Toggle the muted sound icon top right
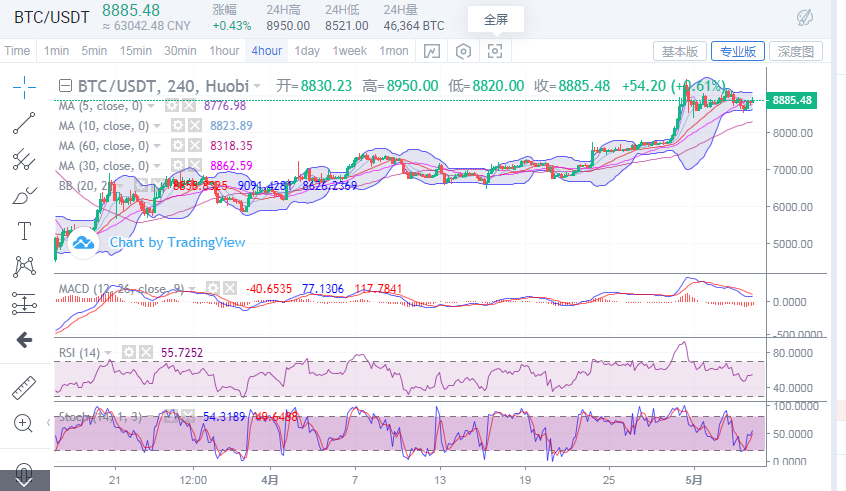 coord(805,18)
